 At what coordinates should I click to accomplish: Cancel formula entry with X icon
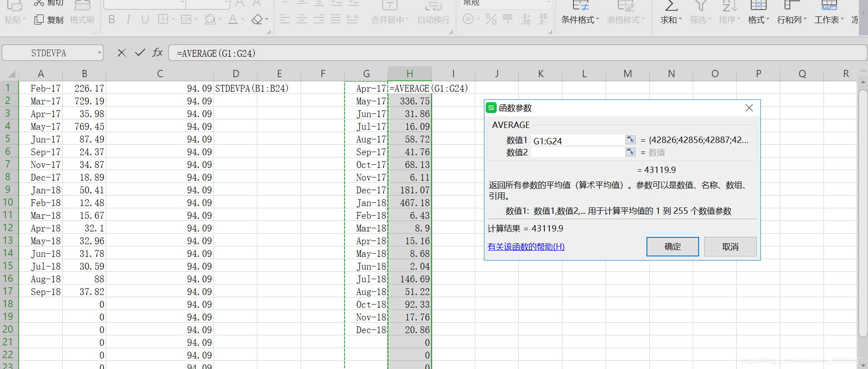click(122, 53)
